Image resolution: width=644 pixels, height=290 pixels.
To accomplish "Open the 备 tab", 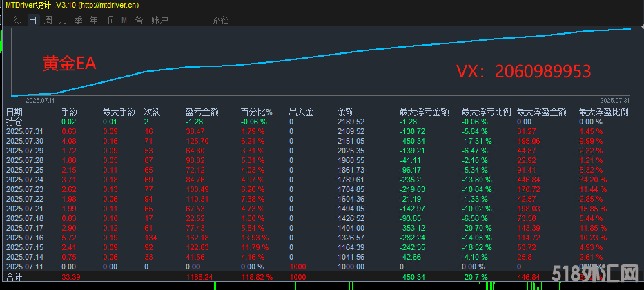I will [x=139, y=21].
